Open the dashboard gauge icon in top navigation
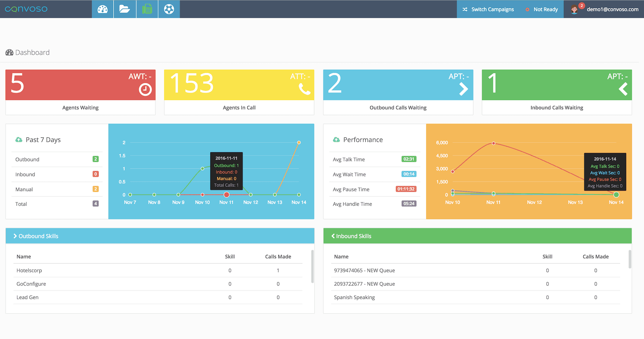 click(x=103, y=9)
